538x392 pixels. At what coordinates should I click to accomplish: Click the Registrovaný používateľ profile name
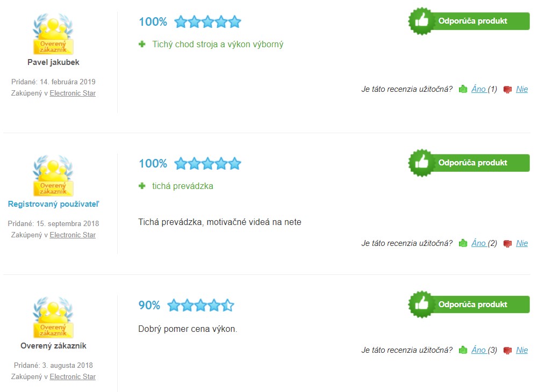pyautogui.click(x=53, y=204)
